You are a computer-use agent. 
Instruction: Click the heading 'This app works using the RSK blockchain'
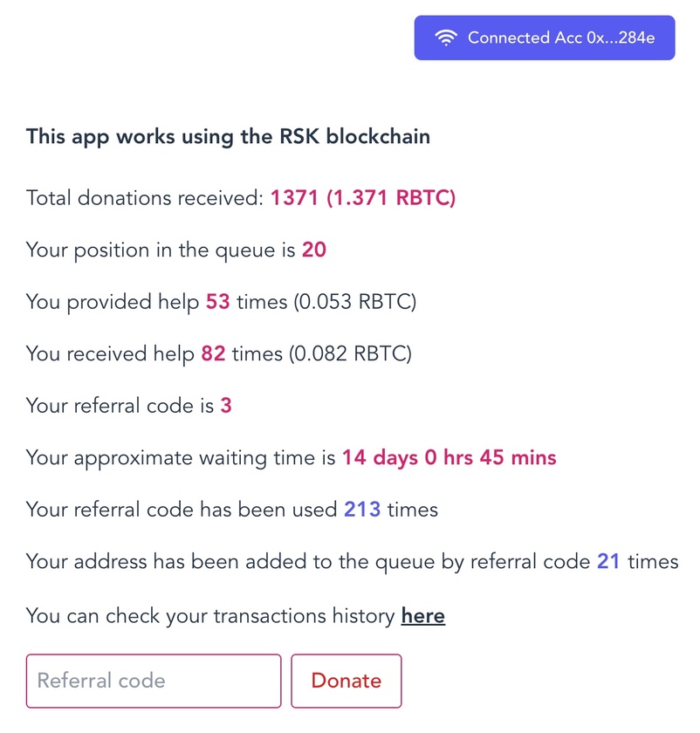tap(228, 137)
